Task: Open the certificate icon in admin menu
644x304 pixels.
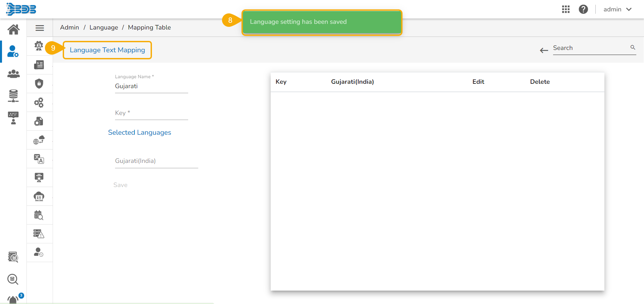Action: [39, 177]
